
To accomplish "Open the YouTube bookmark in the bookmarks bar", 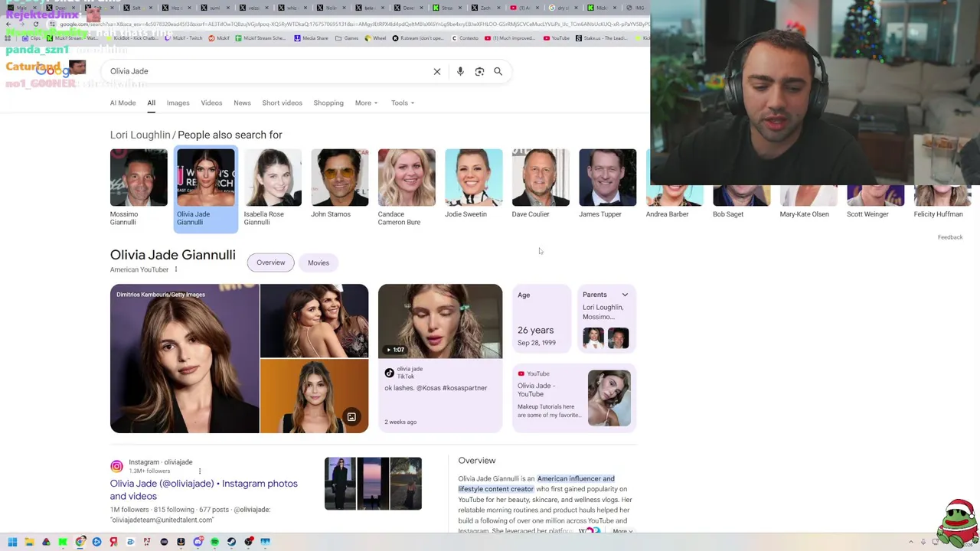I will click(557, 37).
